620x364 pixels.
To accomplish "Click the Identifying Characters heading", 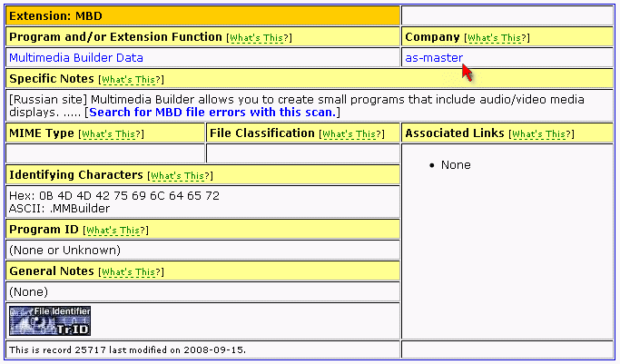I will pyautogui.click(x=76, y=174).
